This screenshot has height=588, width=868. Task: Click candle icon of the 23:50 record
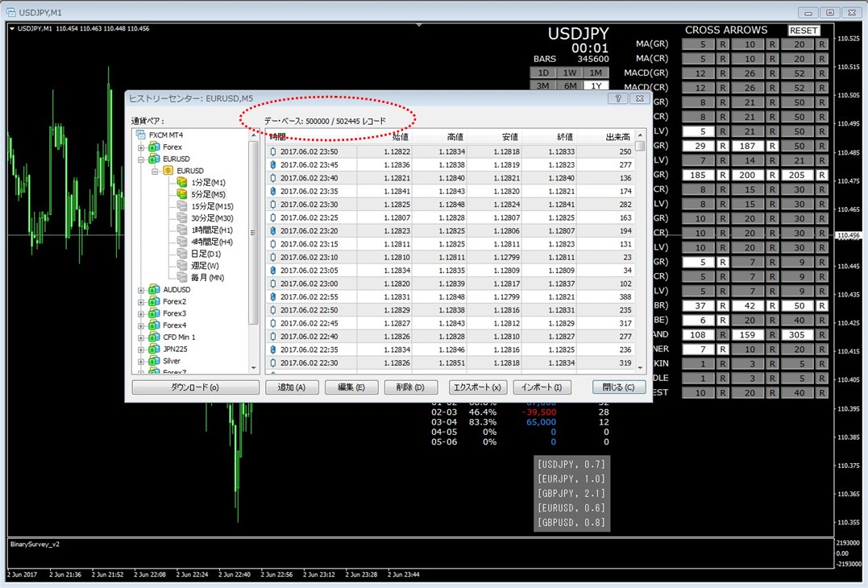coord(273,151)
